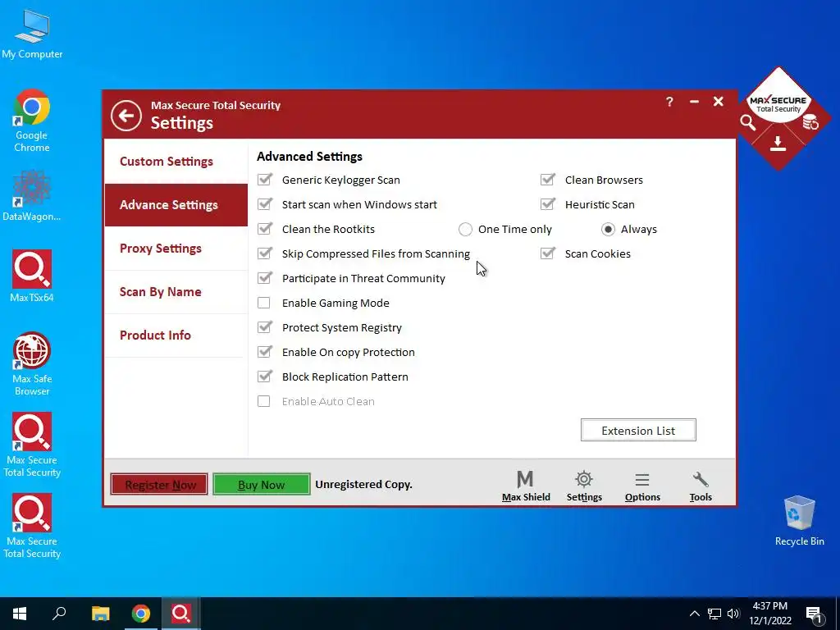Uncheck Start scan when Windows start
This screenshot has width=840, height=630.
(x=264, y=204)
